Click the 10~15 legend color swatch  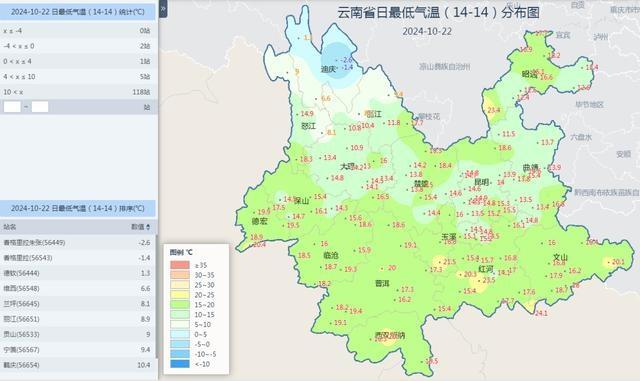[180, 314]
